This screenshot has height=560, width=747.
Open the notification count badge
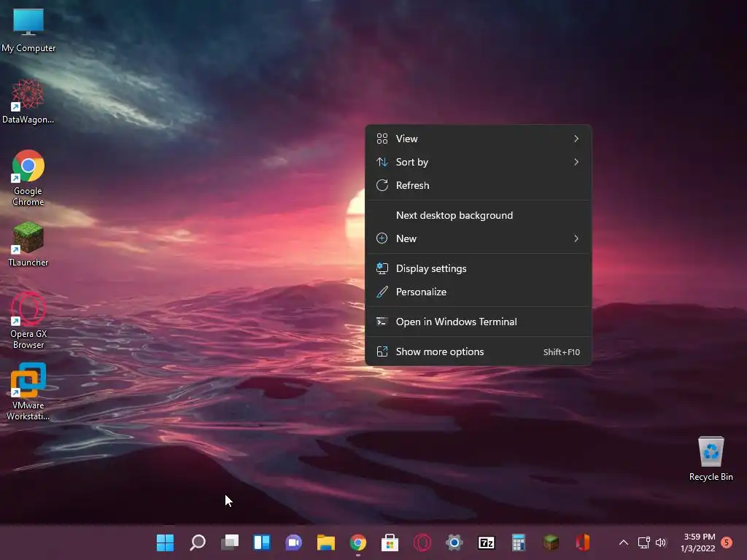pyautogui.click(x=727, y=542)
